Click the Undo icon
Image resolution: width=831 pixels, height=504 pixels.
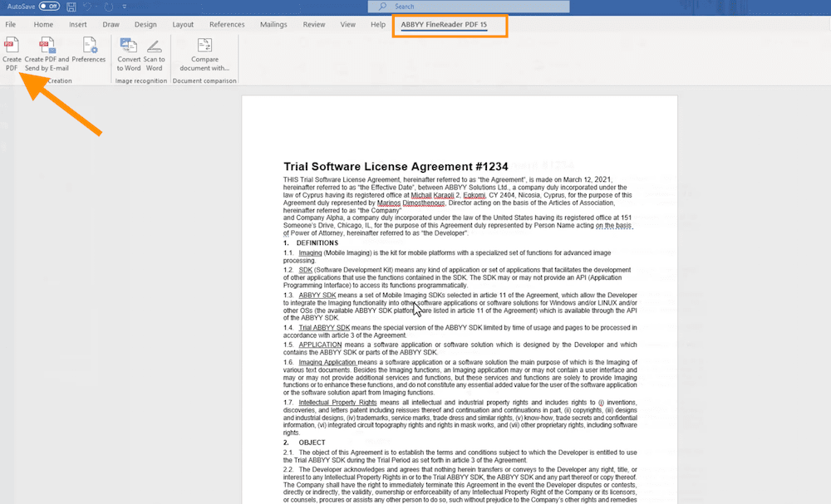point(87,7)
